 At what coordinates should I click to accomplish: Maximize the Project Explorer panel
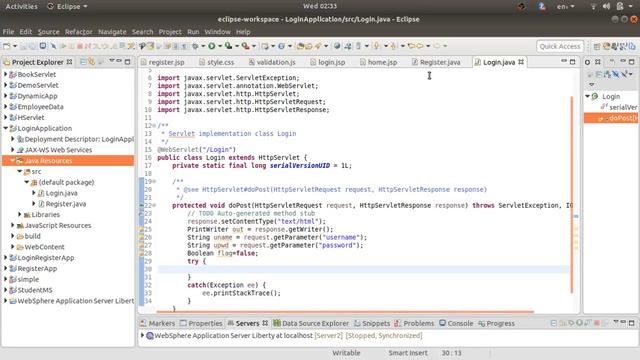pyautogui.click(x=127, y=62)
